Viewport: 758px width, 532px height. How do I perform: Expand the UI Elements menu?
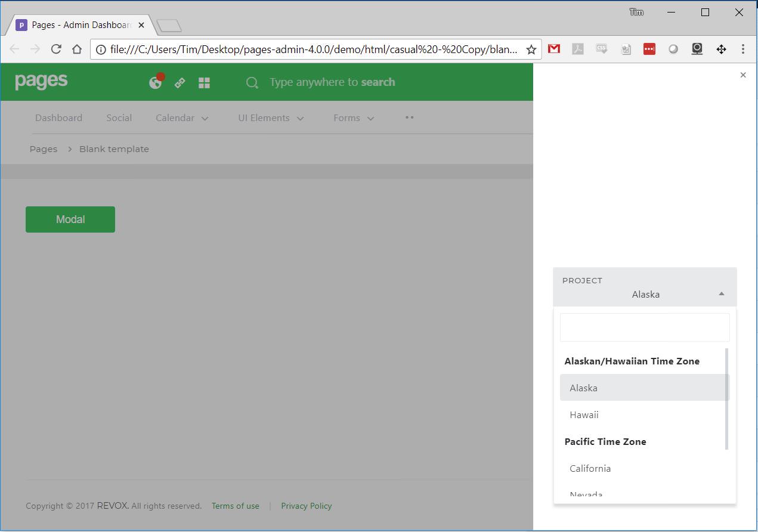[271, 118]
